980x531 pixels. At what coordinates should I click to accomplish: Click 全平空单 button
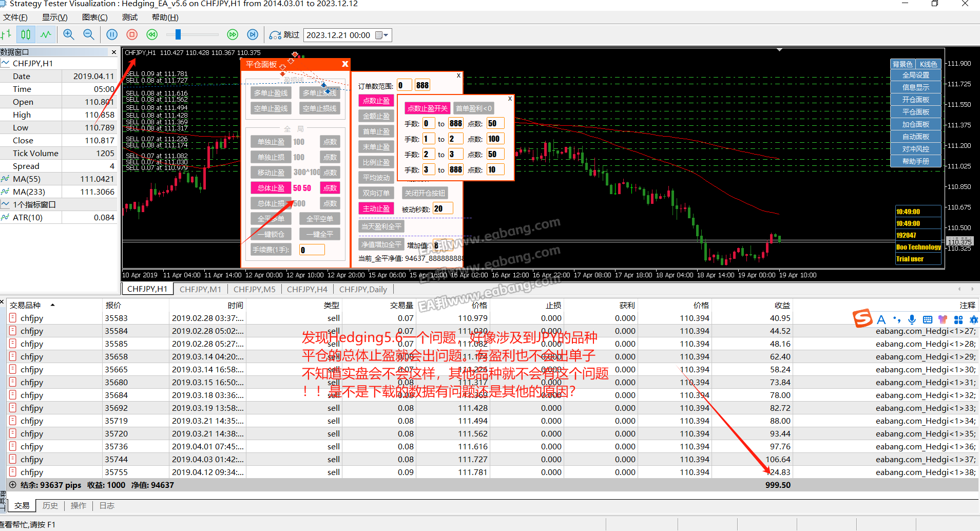tap(319, 219)
